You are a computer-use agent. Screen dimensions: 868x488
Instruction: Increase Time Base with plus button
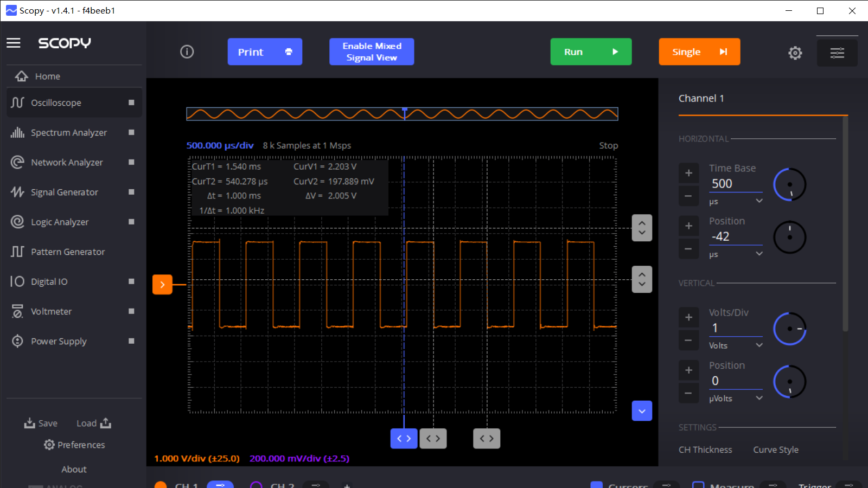[688, 173]
